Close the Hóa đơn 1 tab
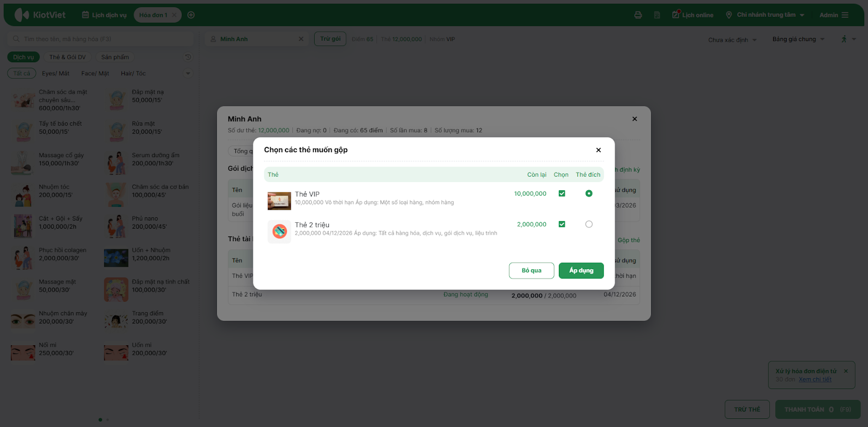Screen dimensions: 868x427 tap(174, 15)
